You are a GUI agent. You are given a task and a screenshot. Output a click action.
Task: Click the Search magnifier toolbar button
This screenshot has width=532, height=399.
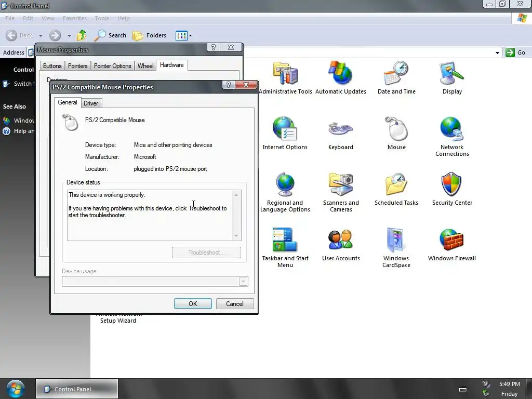[110, 35]
